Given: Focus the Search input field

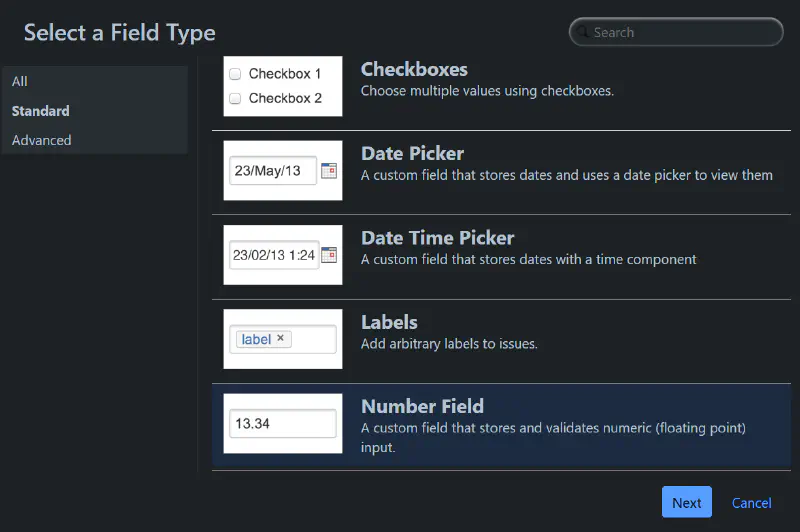Looking at the screenshot, I should point(676,32).
